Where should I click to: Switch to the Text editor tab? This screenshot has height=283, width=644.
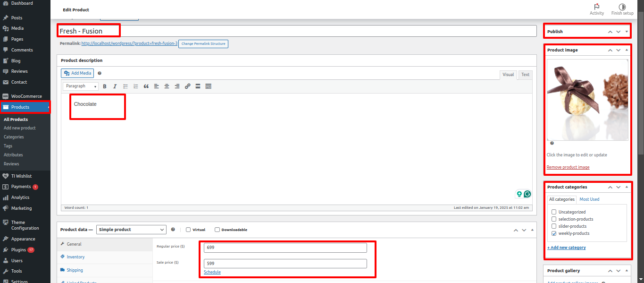[x=525, y=75]
